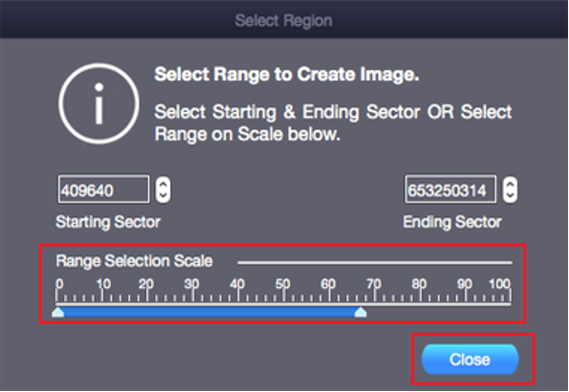This screenshot has width=569, height=392.
Task: Decrease Starting Sector with down arrow
Action: pos(163,196)
